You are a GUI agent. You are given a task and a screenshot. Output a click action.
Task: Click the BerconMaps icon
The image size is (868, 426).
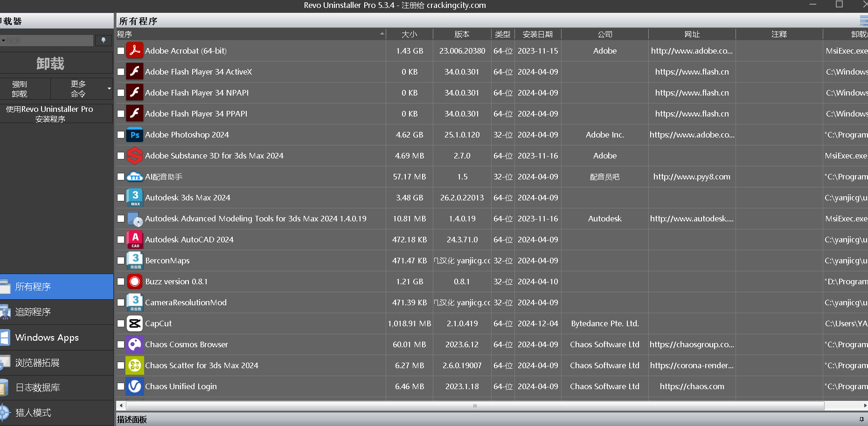(x=135, y=260)
